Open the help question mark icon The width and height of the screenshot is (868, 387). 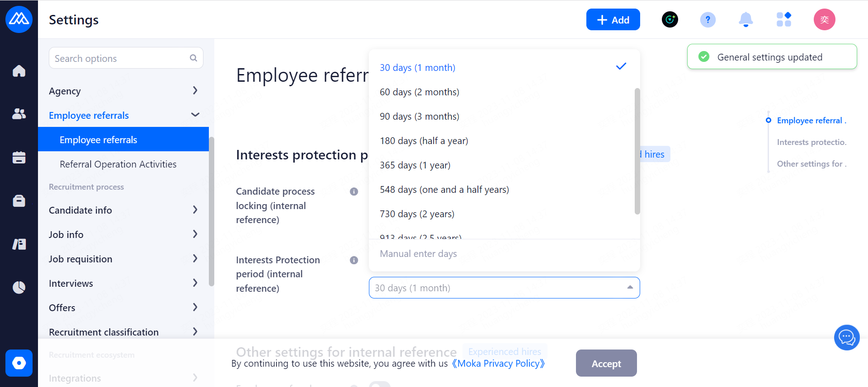tap(708, 20)
